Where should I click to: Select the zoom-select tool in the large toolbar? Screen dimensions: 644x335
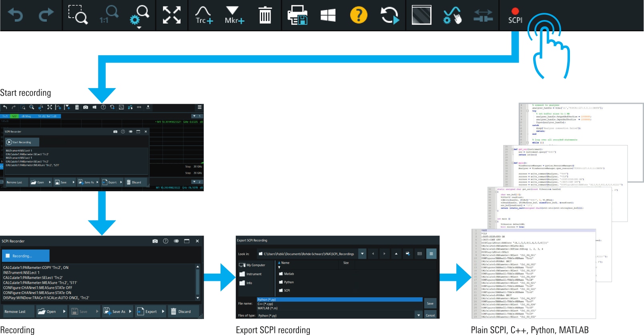pyautogui.click(x=78, y=15)
